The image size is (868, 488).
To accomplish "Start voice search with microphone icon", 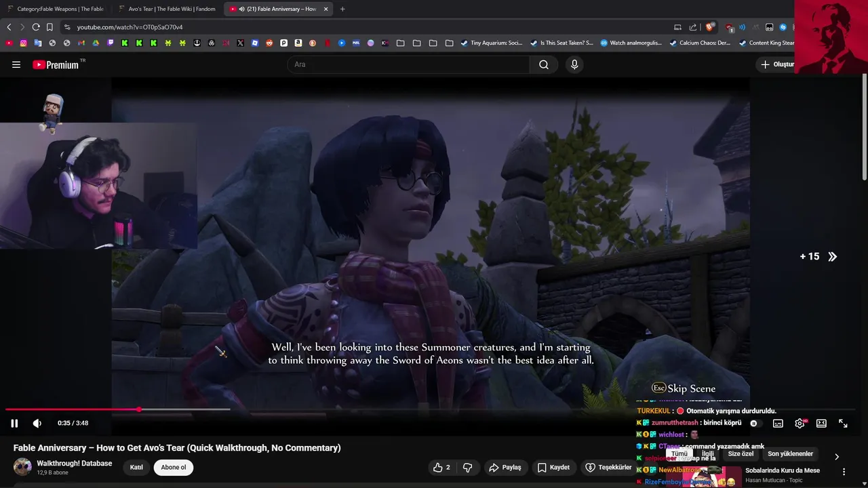I will pyautogui.click(x=574, y=64).
